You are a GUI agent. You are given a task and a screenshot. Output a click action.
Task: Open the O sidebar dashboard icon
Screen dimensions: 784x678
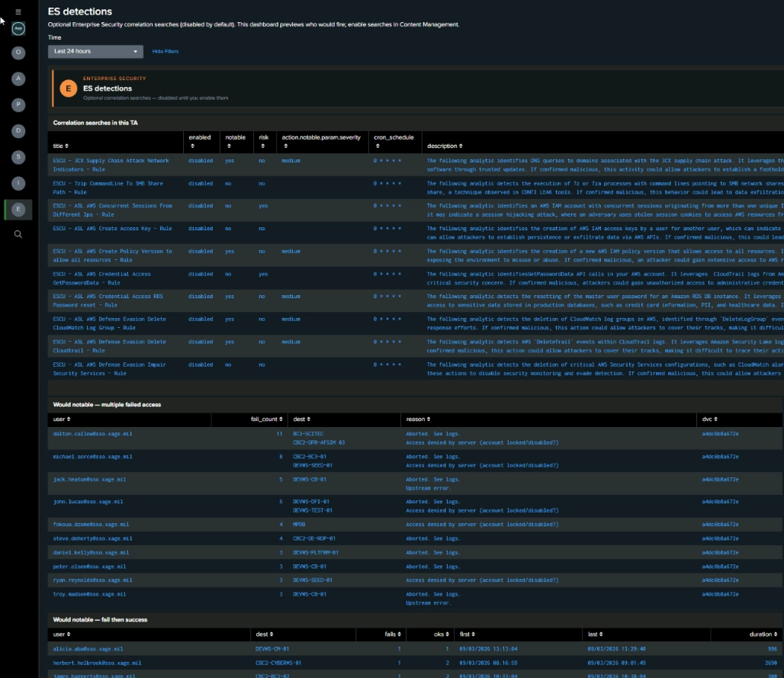click(18, 53)
